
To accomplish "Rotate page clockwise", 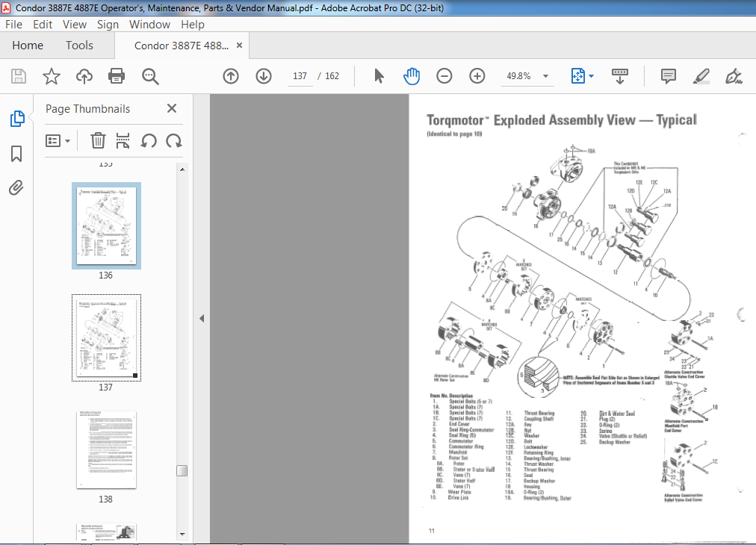I will tap(173, 140).
